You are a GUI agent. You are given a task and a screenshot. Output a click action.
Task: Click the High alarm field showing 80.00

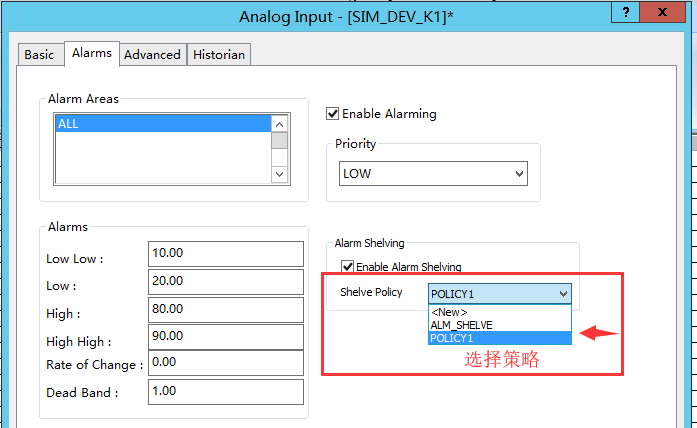click(226, 310)
